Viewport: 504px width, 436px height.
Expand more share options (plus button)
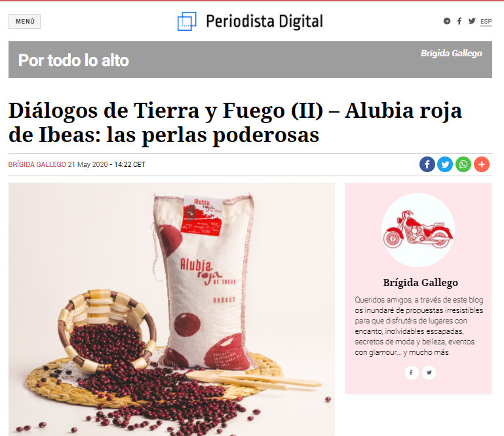click(x=482, y=164)
